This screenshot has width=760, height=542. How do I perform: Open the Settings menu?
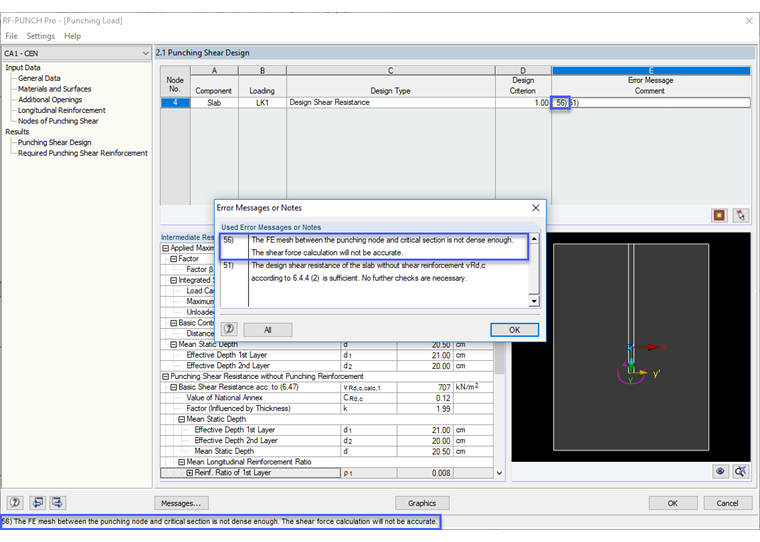[41, 36]
